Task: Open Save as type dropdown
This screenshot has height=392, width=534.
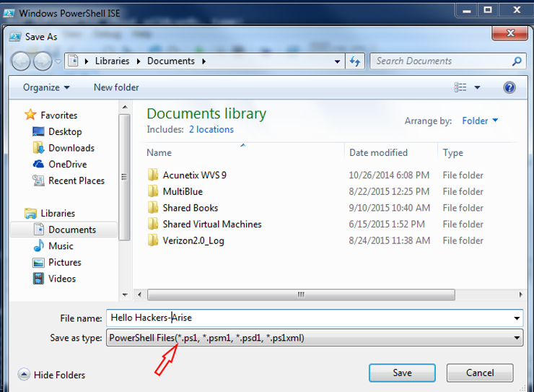Action: pyautogui.click(x=315, y=338)
